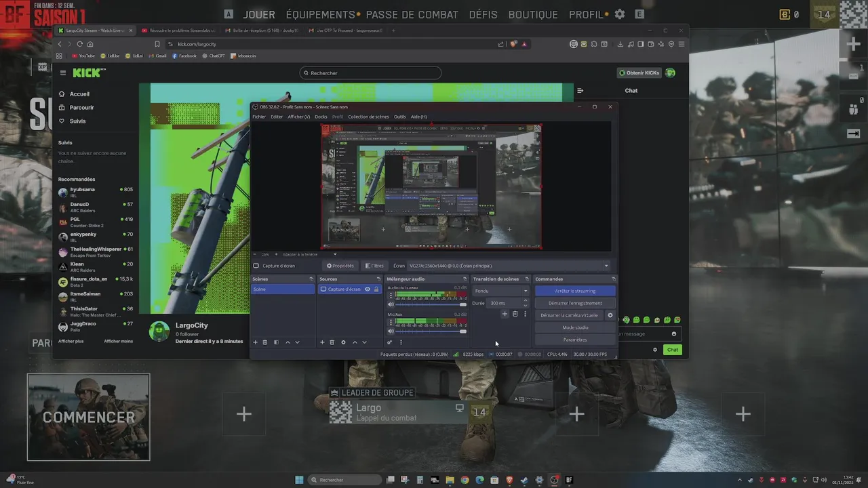Open Mic/Aux options menu

[x=391, y=322]
